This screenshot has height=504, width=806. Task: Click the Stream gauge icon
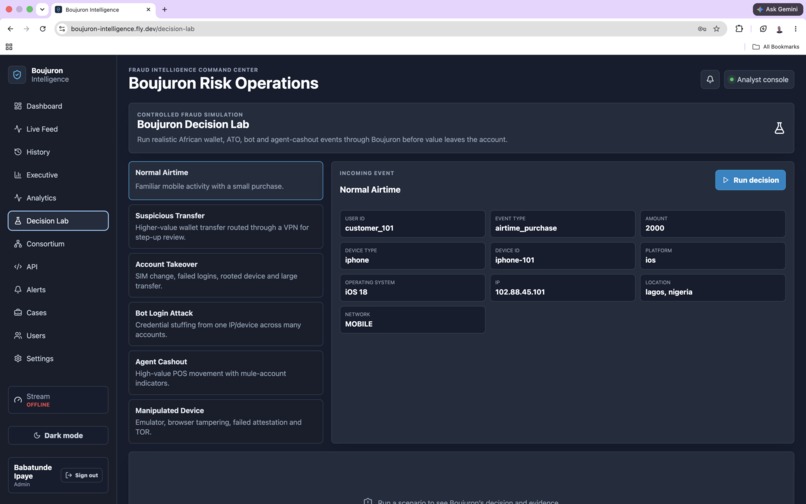pyautogui.click(x=18, y=400)
